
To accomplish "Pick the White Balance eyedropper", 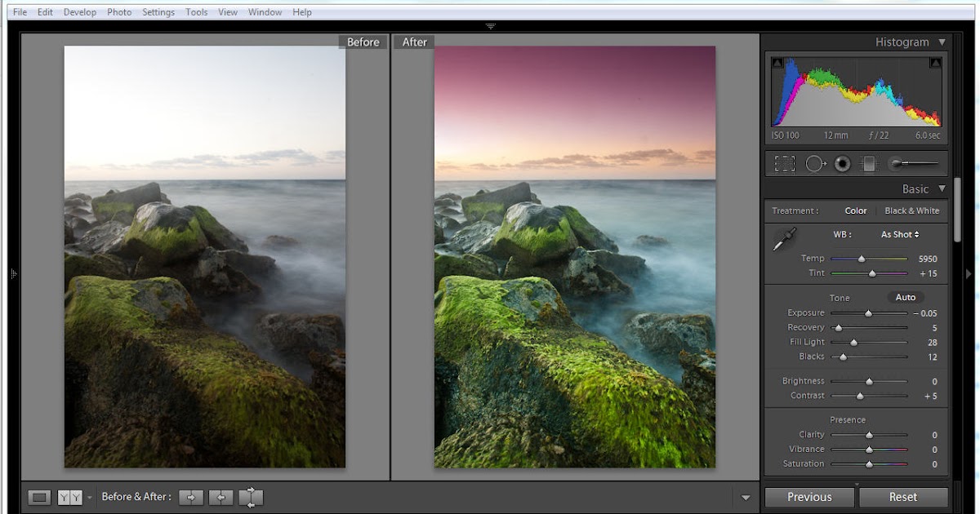I will coord(785,239).
